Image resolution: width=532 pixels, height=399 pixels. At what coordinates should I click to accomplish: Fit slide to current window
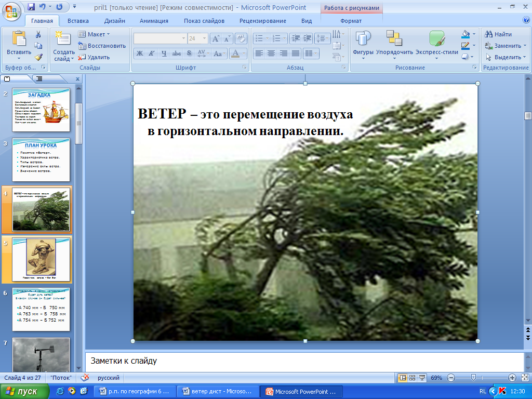525,378
